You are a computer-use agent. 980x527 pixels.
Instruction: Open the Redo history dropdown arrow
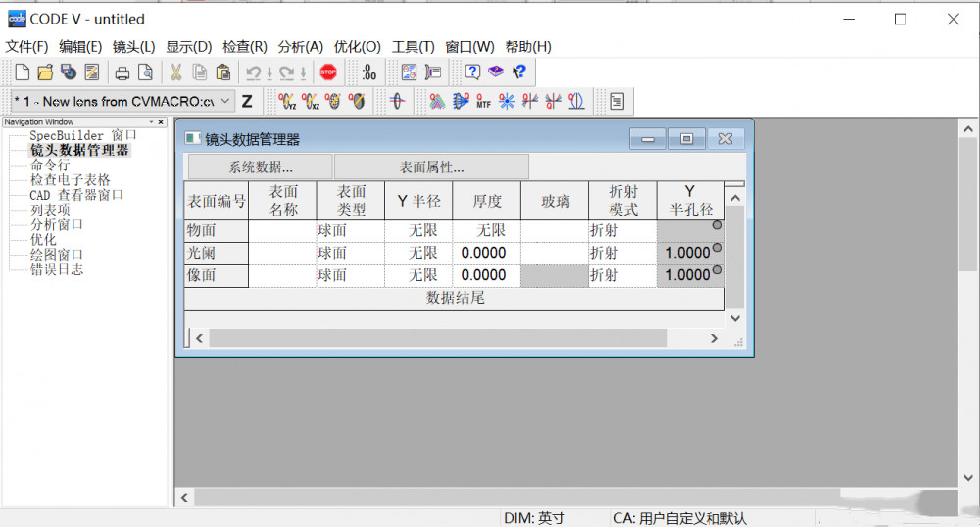point(303,73)
